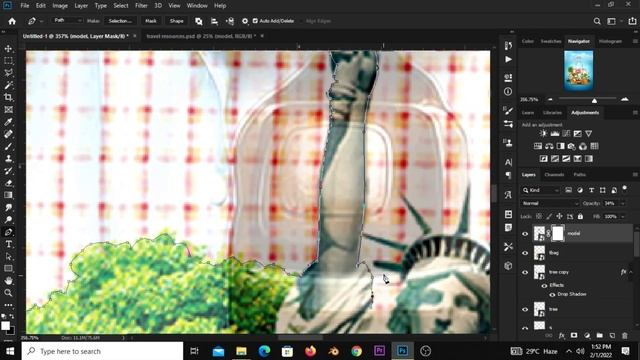The height and width of the screenshot is (360, 640).
Task: Hide the model layer
Action: click(525, 234)
